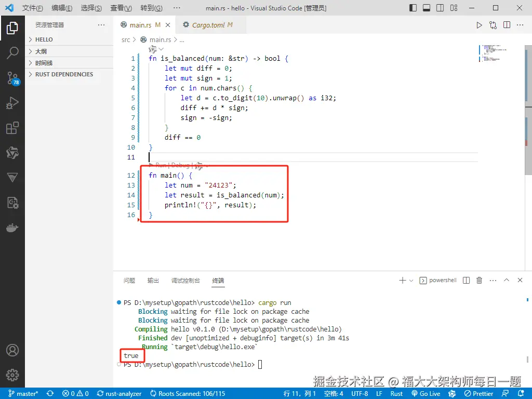Expand the HELLO folder section

pos(69,39)
